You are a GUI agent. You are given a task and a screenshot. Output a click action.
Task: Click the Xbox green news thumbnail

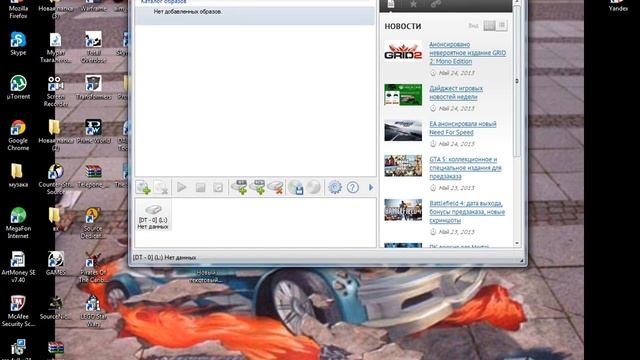tap(403, 95)
